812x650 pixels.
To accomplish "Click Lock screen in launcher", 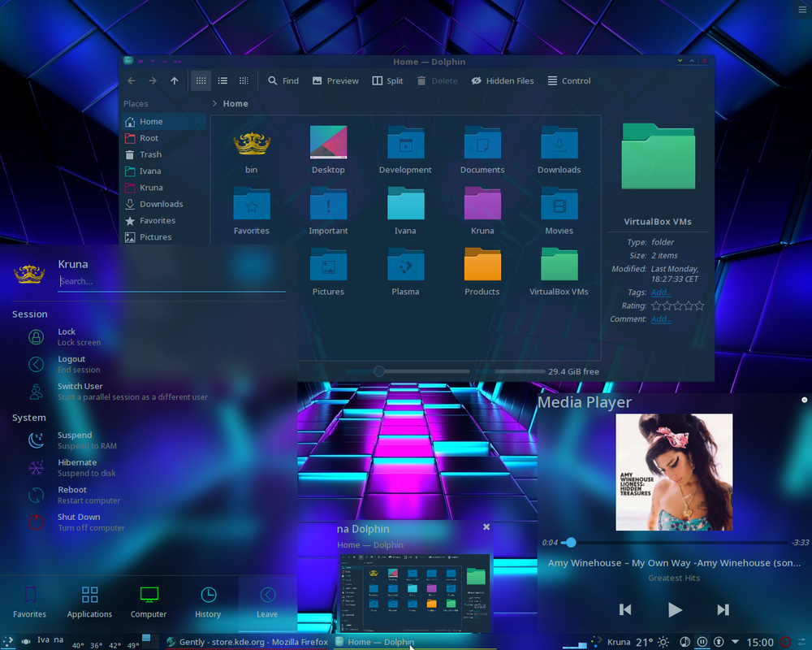I will point(80,337).
